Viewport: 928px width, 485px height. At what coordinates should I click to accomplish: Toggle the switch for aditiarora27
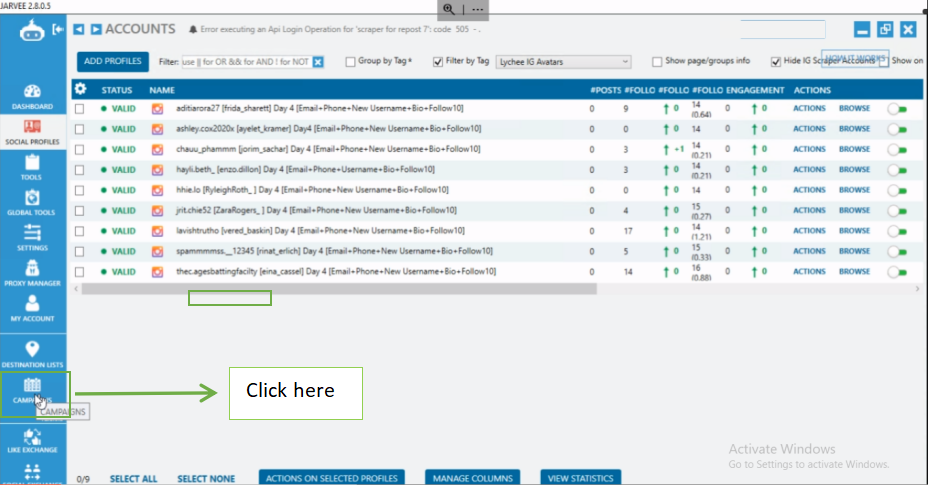[x=897, y=109]
